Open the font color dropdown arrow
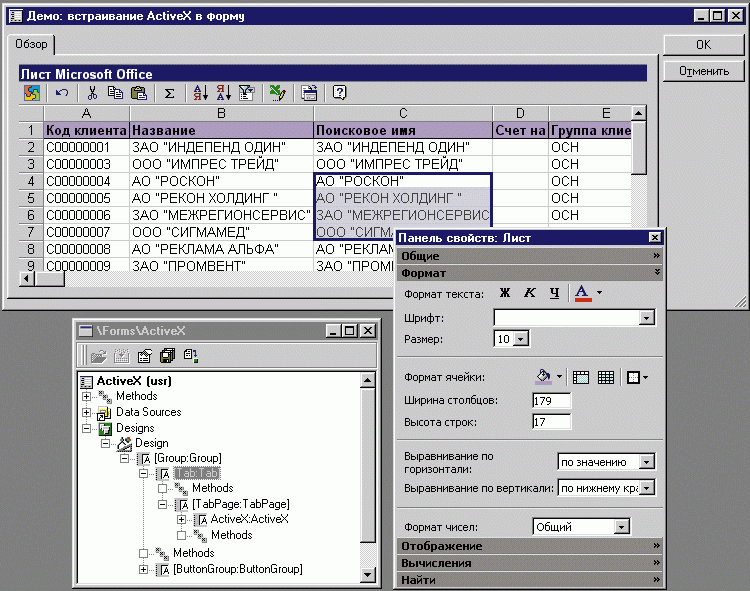This screenshot has height=591, width=750. tap(599, 293)
